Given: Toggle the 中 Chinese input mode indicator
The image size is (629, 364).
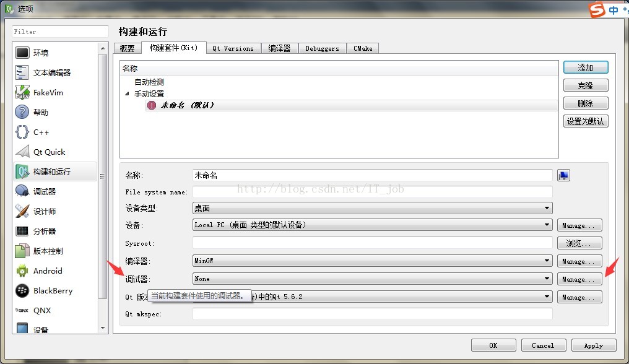Looking at the screenshot, I should (614, 10).
